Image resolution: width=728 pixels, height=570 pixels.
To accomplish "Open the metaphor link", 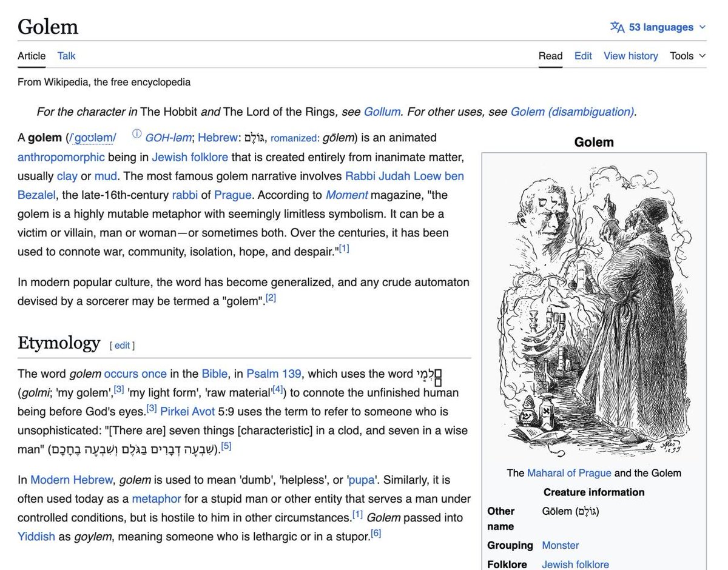I will coord(157,498).
